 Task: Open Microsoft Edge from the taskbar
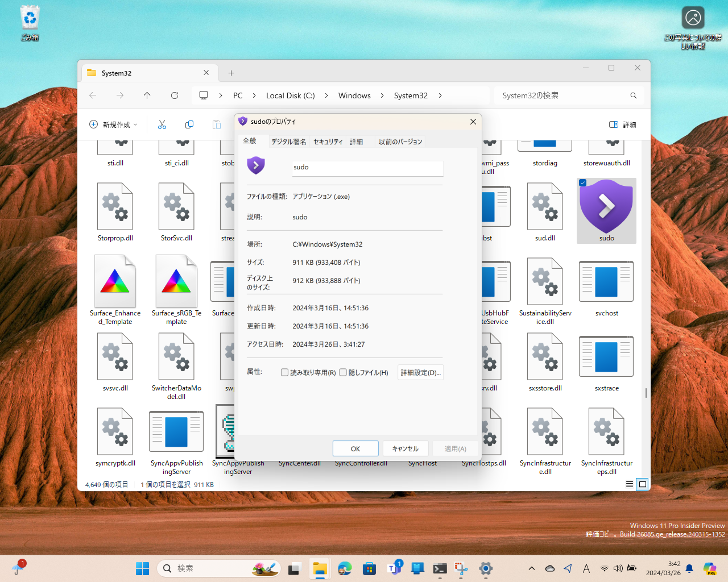point(345,568)
